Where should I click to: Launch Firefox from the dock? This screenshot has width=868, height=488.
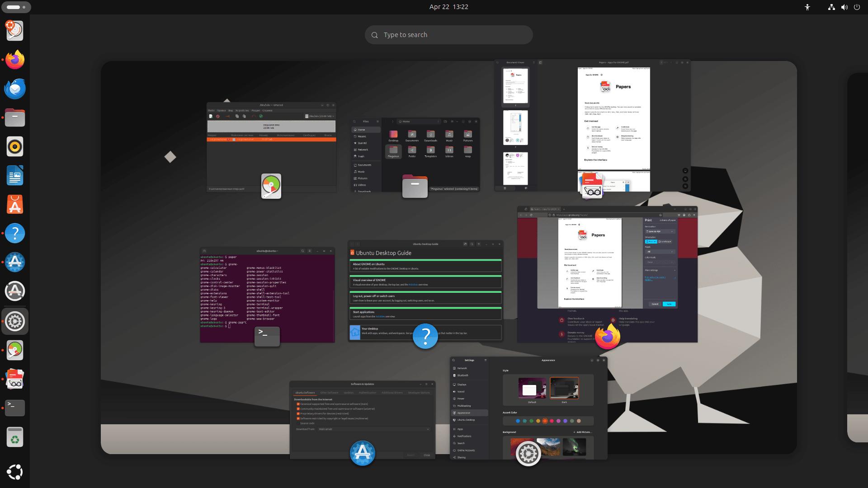coord(15,60)
